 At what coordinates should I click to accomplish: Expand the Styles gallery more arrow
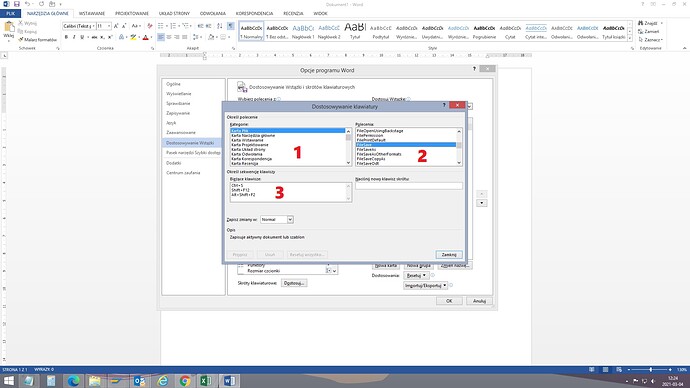pos(630,39)
